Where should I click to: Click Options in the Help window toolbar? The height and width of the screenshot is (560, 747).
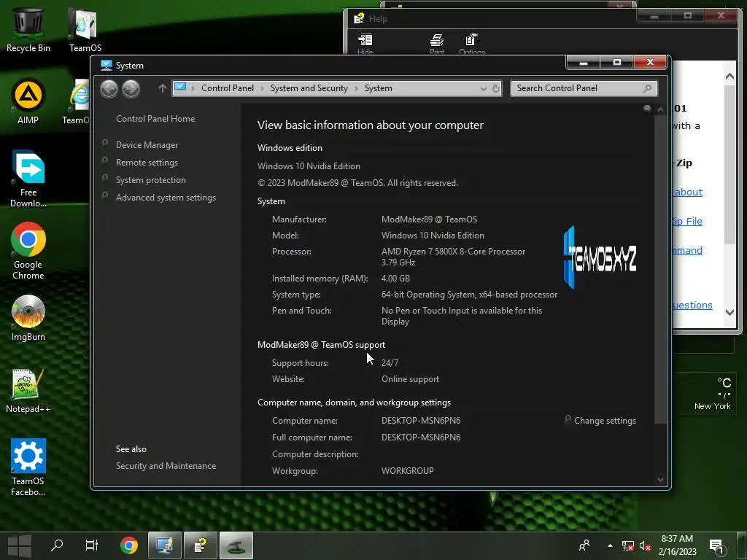coord(472,44)
